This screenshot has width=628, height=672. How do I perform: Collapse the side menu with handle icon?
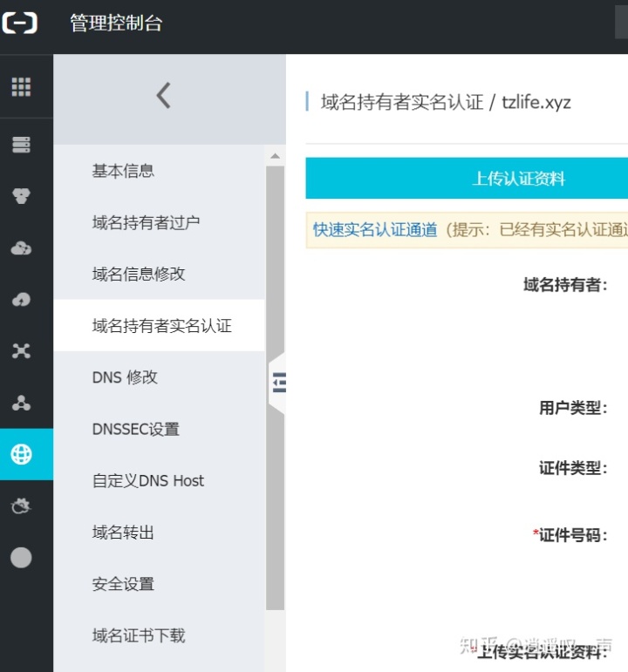pyautogui.click(x=278, y=383)
